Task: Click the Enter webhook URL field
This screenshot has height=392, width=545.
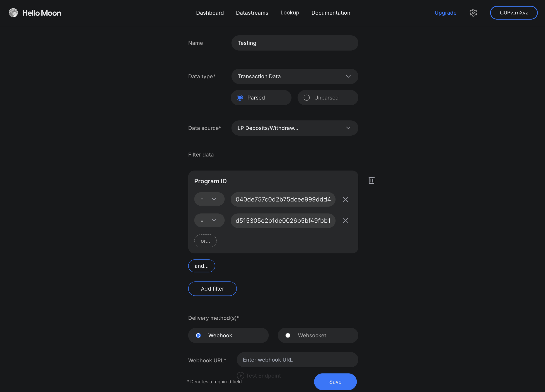Action: coord(297,360)
